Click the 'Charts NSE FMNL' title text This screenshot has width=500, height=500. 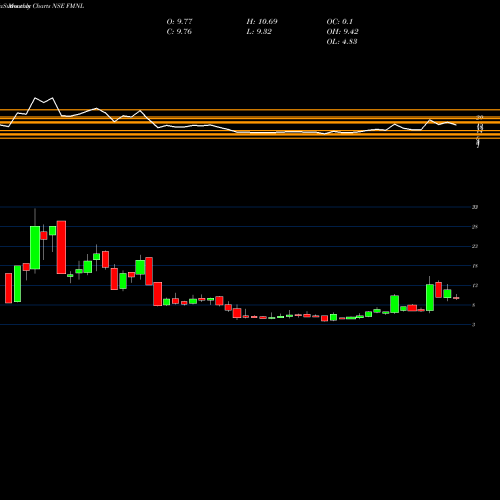point(58,6)
